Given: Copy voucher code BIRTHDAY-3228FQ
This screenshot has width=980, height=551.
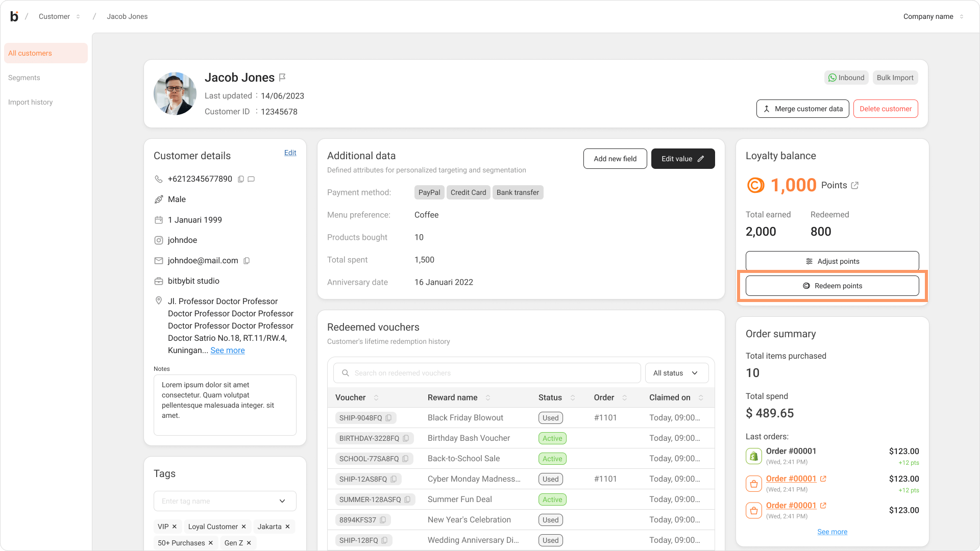Looking at the screenshot, I should pos(406,438).
